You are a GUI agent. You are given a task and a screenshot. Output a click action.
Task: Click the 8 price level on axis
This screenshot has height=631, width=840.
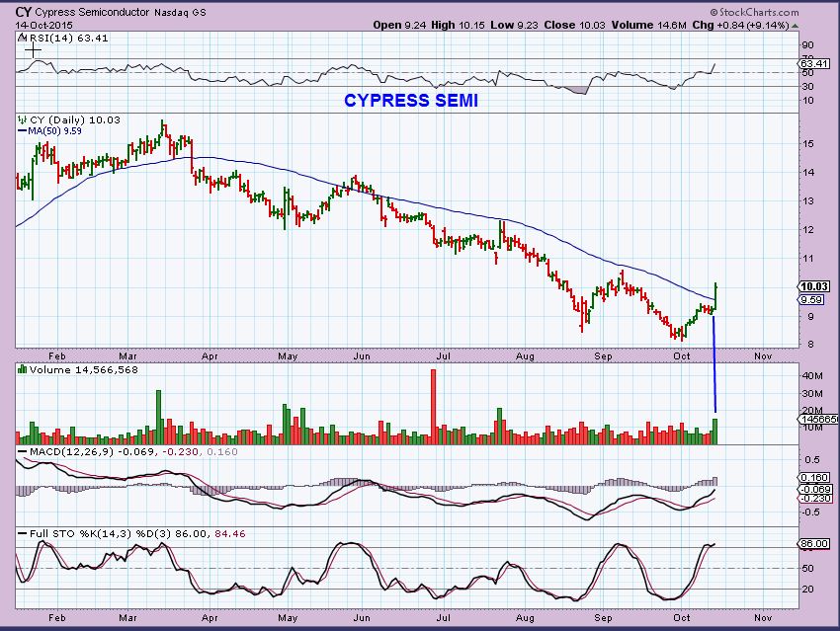pyautogui.click(x=810, y=344)
